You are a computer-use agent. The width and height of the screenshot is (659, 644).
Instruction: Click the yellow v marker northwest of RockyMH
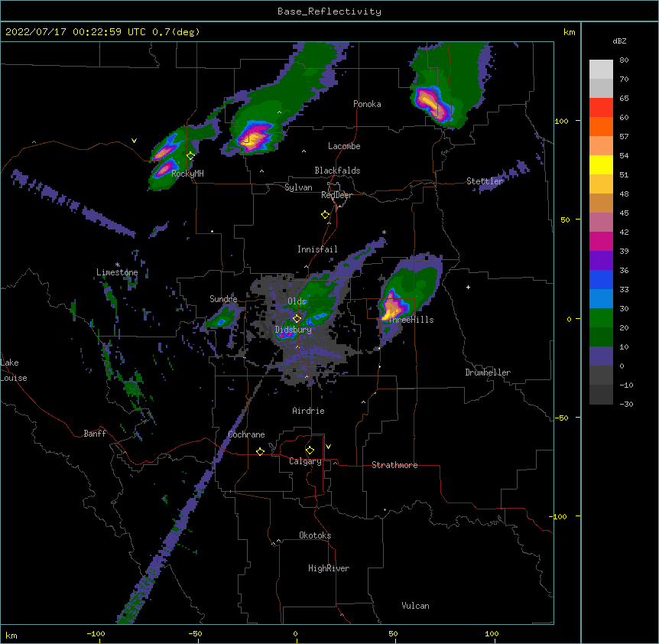[134, 141]
